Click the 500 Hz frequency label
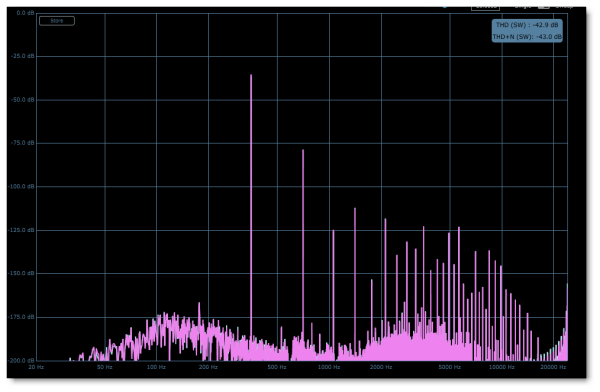This screenshot has height=392, width=600. pos(277,367)
